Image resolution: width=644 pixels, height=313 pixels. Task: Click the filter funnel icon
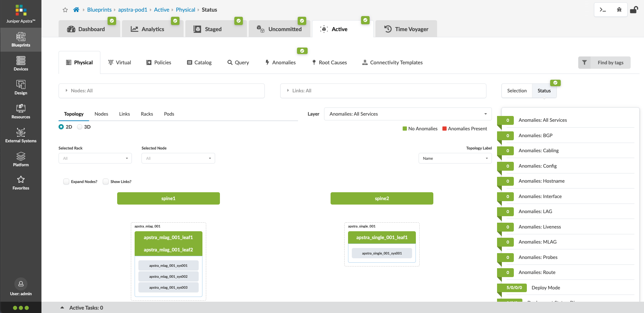[x=584, y=63]
